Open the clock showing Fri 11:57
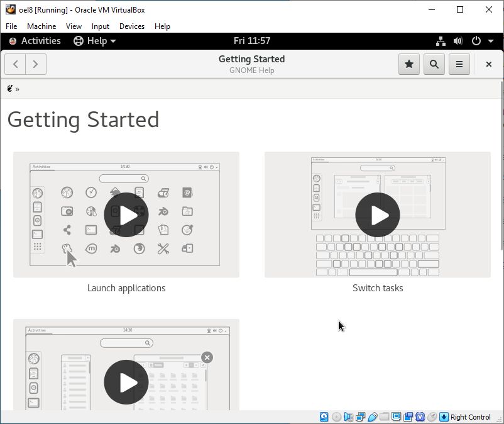This screenshot has height=424, width=504. click(x=252, y=41)
